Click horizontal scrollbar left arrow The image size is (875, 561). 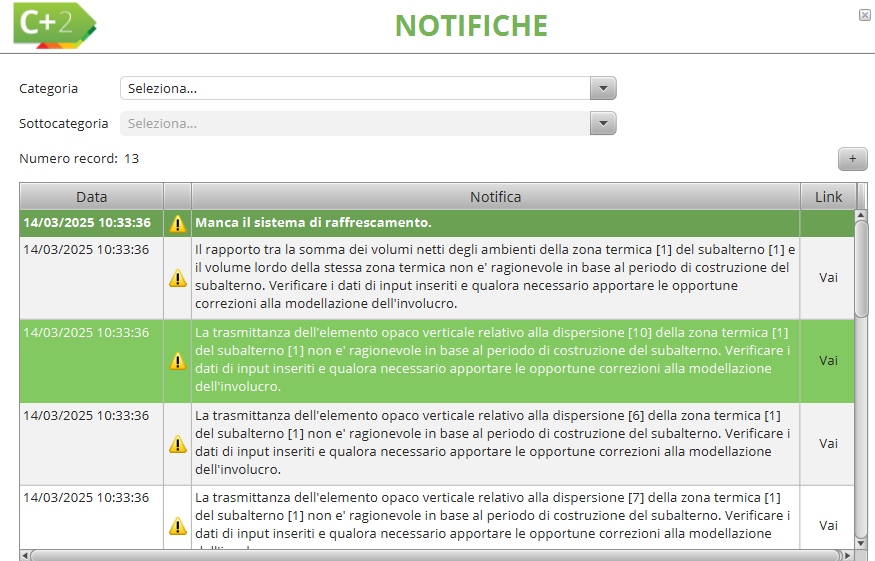point(25,555)
